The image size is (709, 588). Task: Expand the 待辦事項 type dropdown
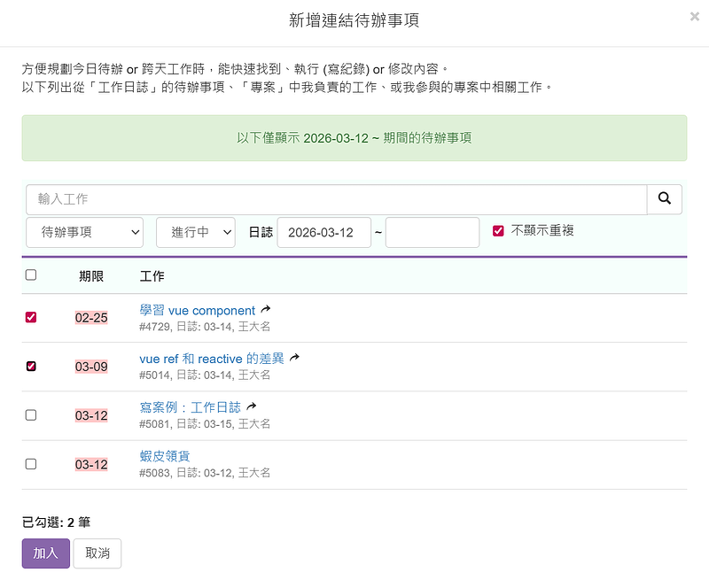tap(85, 232)
